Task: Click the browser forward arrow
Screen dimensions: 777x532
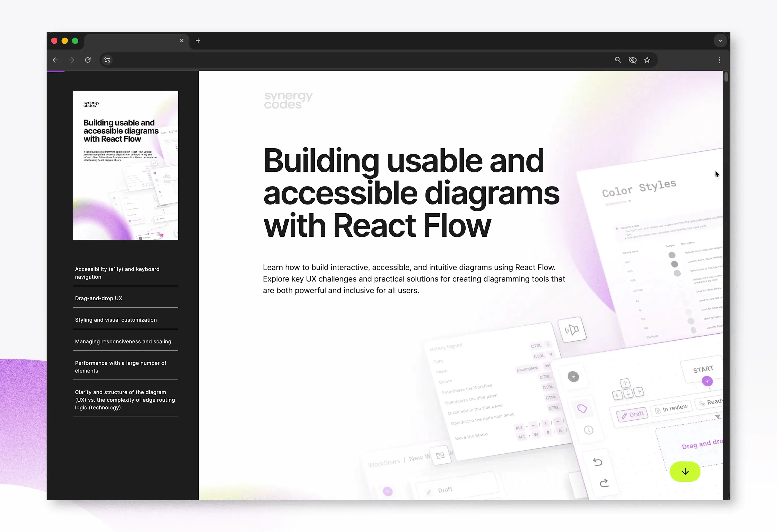Action: coord(71,60)
